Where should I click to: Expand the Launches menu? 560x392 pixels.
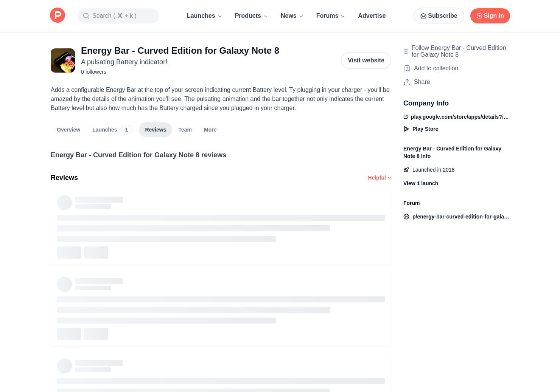point(204,16)
